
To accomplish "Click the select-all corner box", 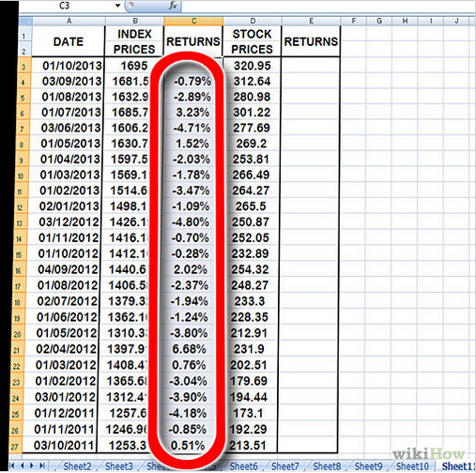I will (x=25, y=22).
